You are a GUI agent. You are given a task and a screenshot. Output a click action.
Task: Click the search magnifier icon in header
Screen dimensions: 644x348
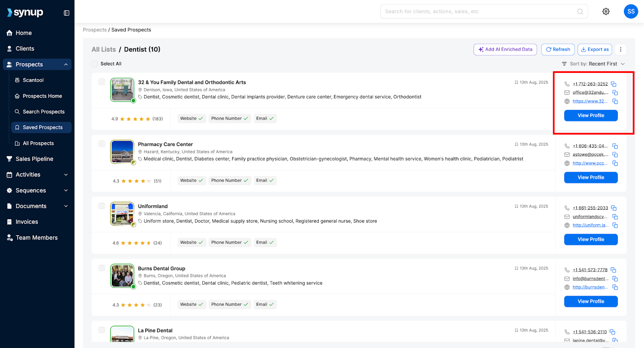(580, 12)
